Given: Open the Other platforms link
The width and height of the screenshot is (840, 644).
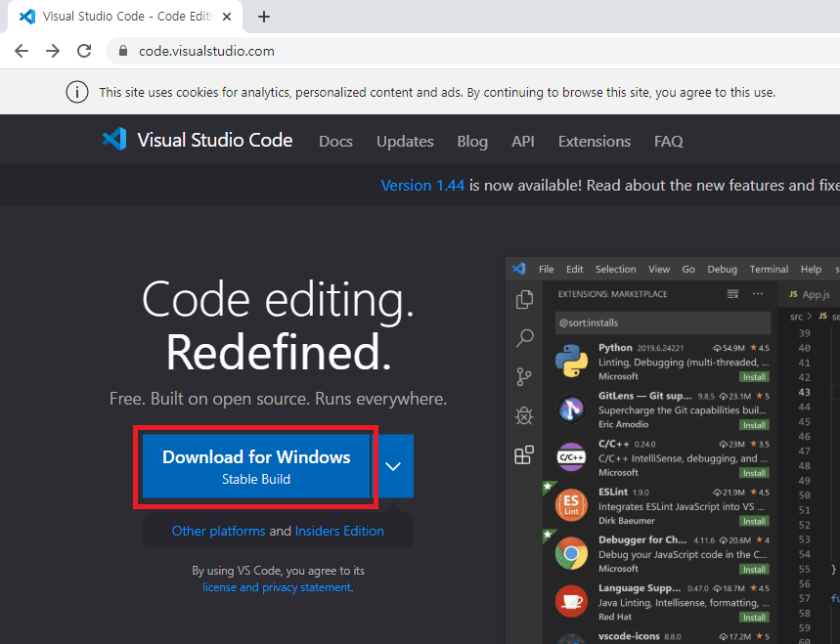Looking at the screenshot, I should [219, 531].
